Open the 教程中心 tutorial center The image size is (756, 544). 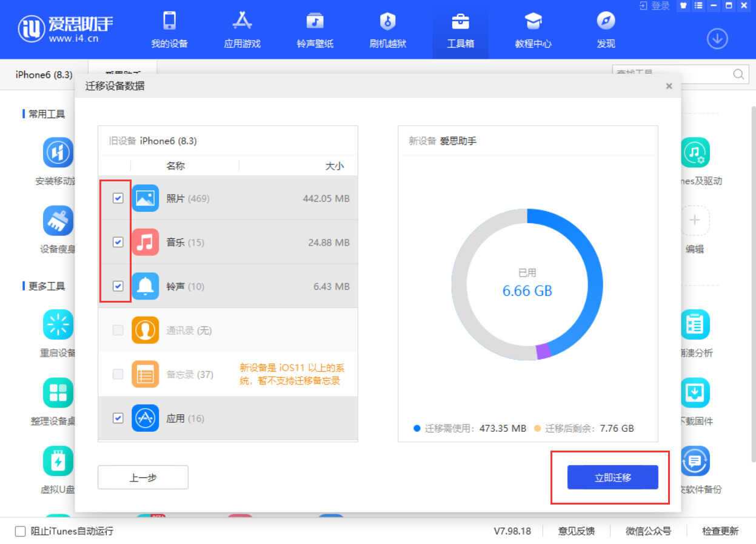tap(533, 30)
